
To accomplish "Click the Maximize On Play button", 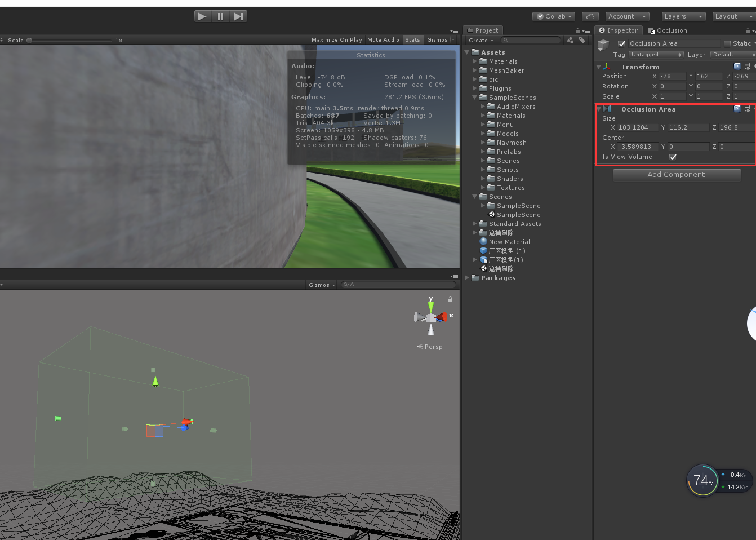I will pyautogui.click(x=336, y=39).
